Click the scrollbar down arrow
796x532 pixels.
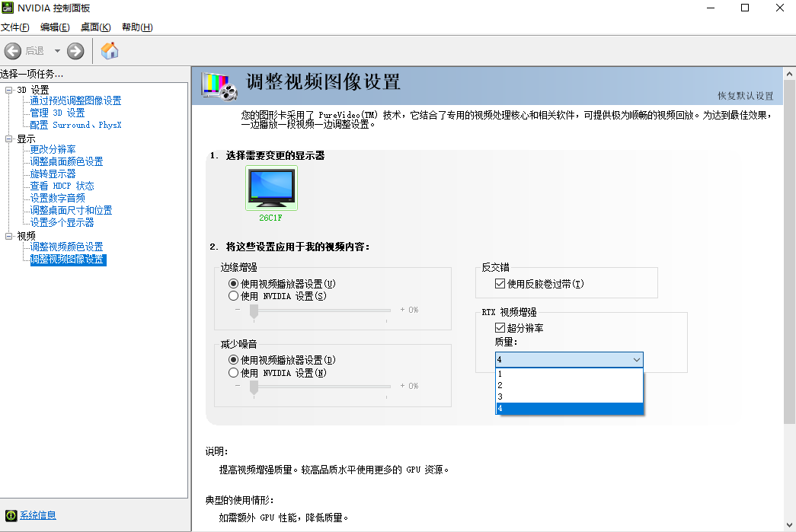(x=789, y=525)
